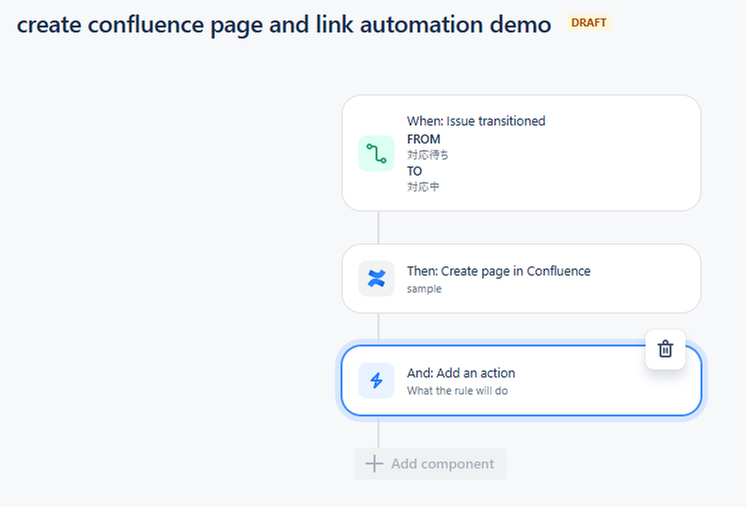This screenshot has width=746, height=507.
Task: Click the Confluence logo icon
Action: (x=376, y=278)
